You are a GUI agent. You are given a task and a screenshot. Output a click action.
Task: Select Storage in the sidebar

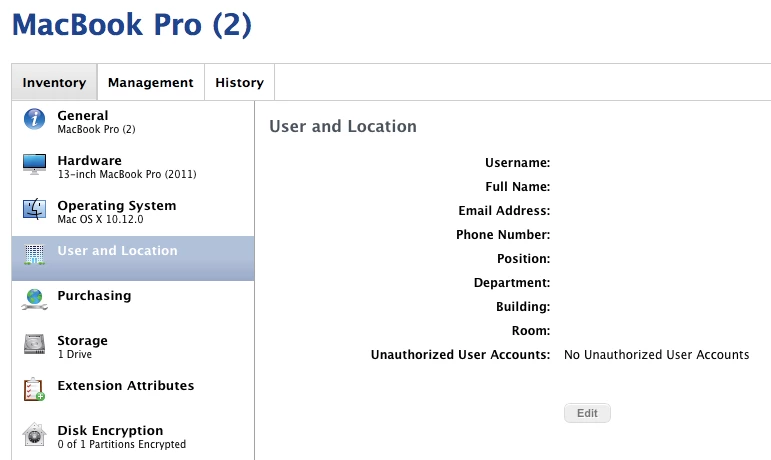(x=133, y=347)
